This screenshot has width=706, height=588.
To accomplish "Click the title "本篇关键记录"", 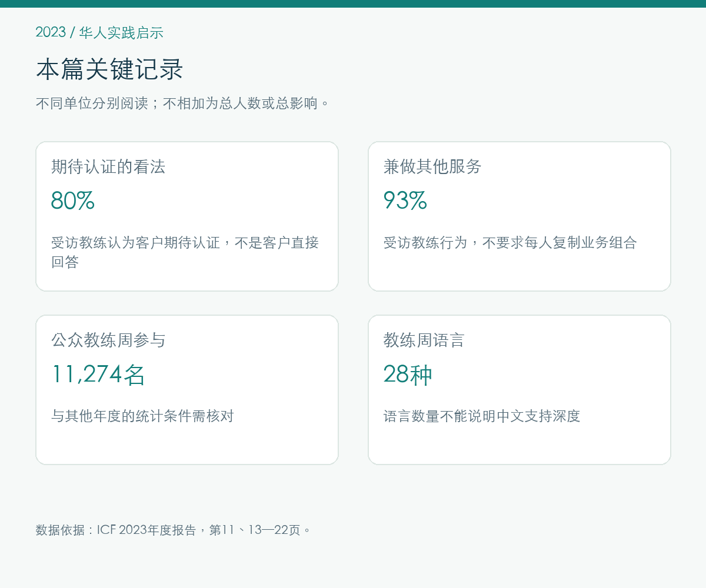I will (109, 69).
